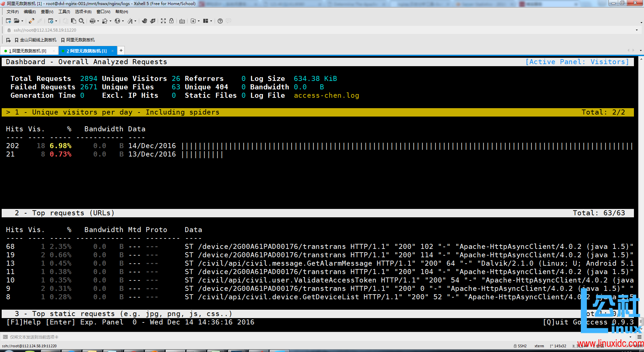Add a new tab with plus button

[121, 50]
